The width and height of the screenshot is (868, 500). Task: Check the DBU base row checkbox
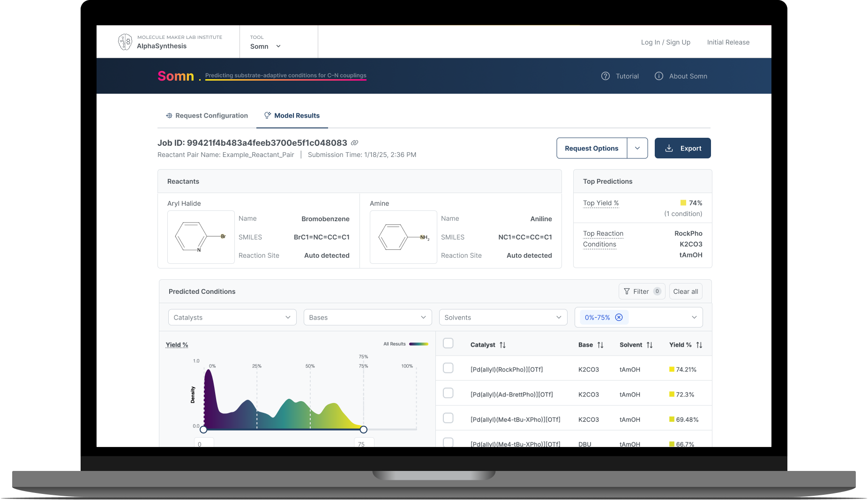[x=448, y=442]
